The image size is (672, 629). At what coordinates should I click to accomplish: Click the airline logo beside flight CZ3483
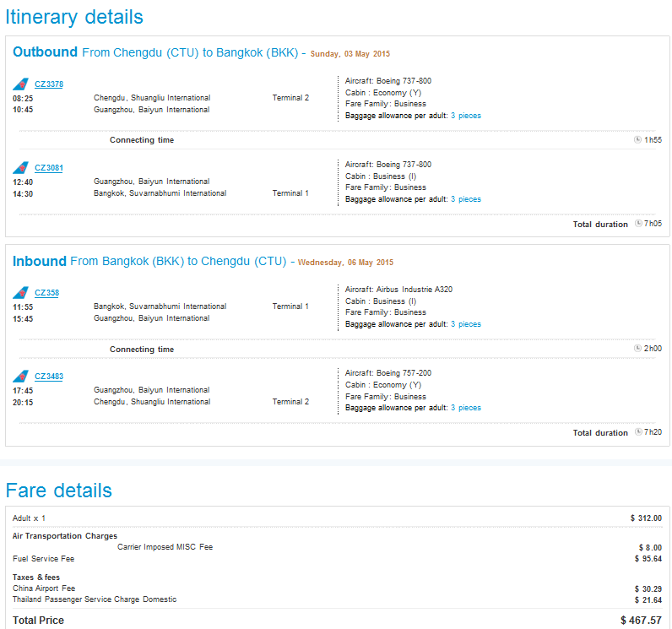[x=20, y=376]
